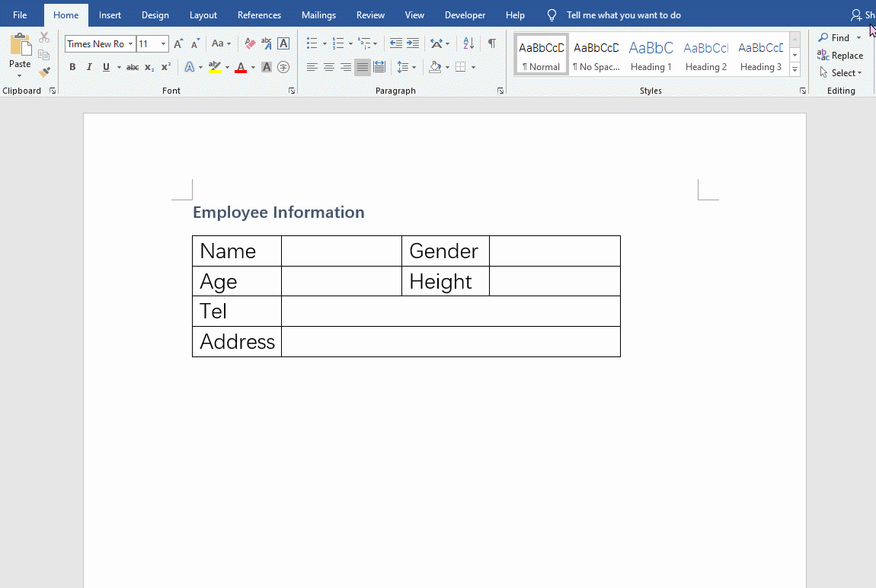Toggle Strikethrough formatting
The image size is (876, 588).
coord(133,68)
